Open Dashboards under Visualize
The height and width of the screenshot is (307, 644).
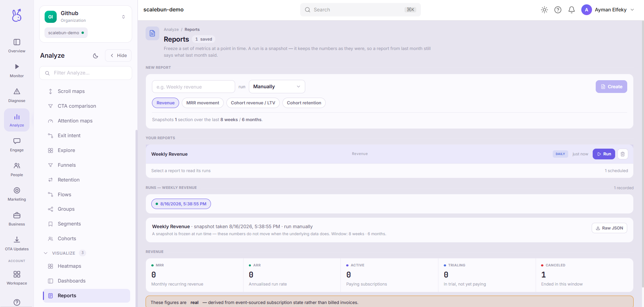coord(87,281)
